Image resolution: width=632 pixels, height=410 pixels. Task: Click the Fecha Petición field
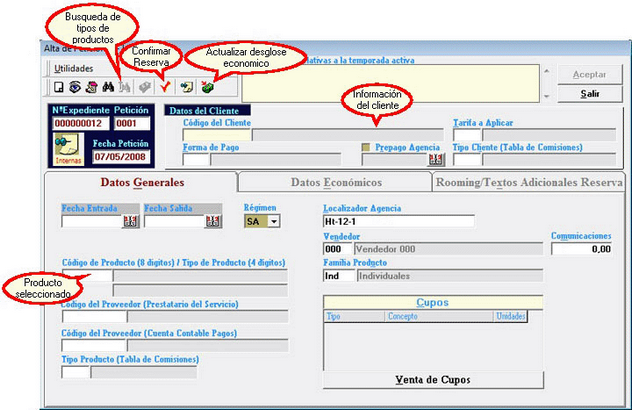121,156
